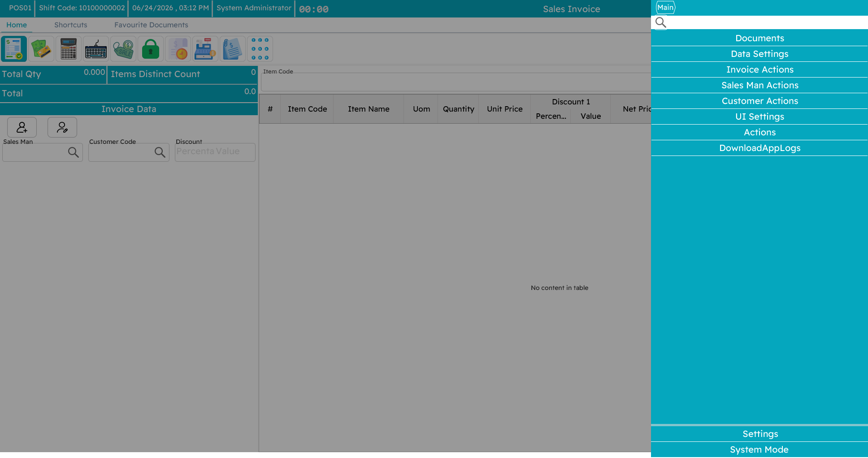Open the Sales Man Actions menu entry

759,85
